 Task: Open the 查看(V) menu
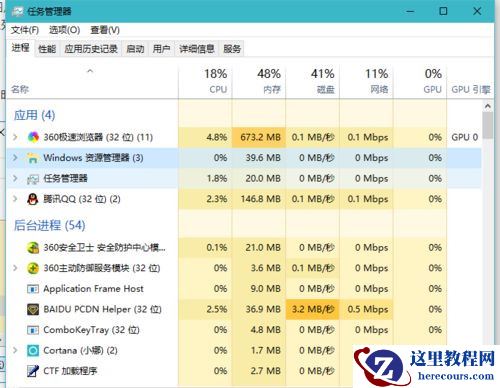coord(105,30)
